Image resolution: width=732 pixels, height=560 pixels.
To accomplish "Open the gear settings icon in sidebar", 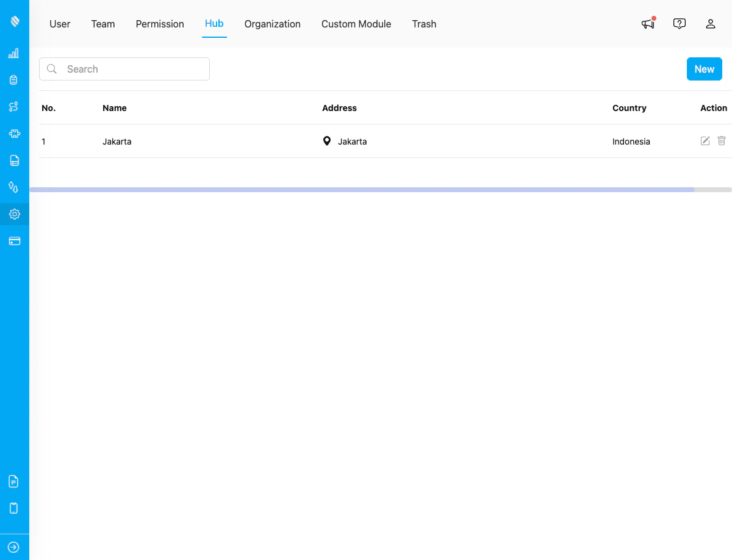I will click(x=14, y=214).
